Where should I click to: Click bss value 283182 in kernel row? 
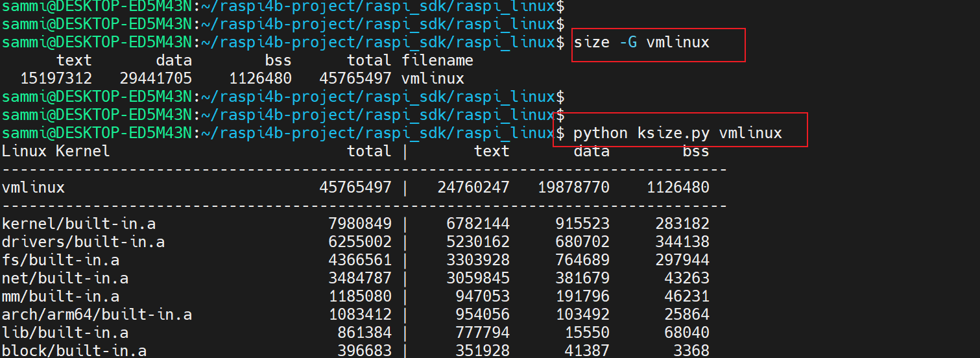tap(682, 224)
